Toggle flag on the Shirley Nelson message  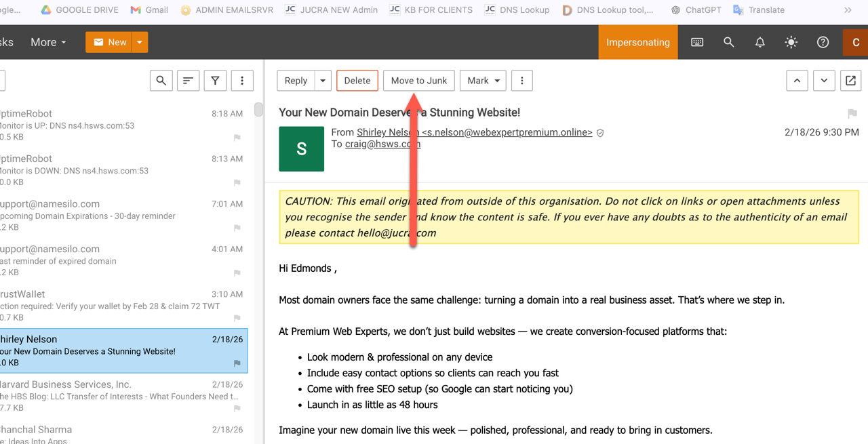click(237, 363)
